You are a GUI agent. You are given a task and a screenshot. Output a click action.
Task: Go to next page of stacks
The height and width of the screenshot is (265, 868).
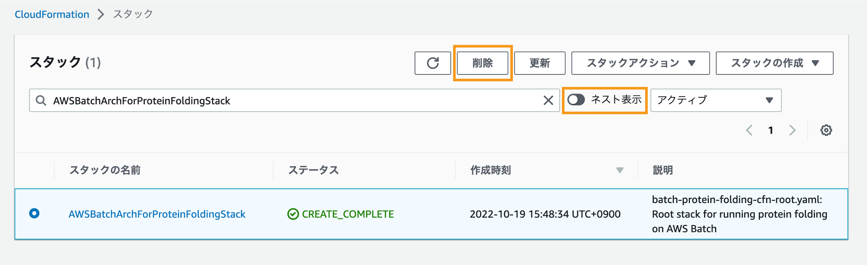(x=792, y=130)
